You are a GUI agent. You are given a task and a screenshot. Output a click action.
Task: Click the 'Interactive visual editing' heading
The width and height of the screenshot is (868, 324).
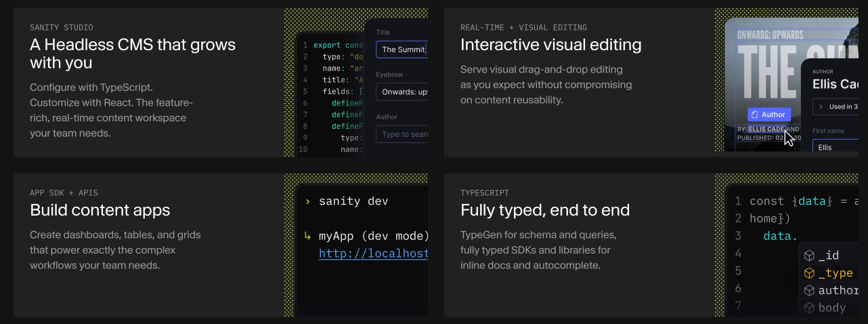click(x=551, y=45)
